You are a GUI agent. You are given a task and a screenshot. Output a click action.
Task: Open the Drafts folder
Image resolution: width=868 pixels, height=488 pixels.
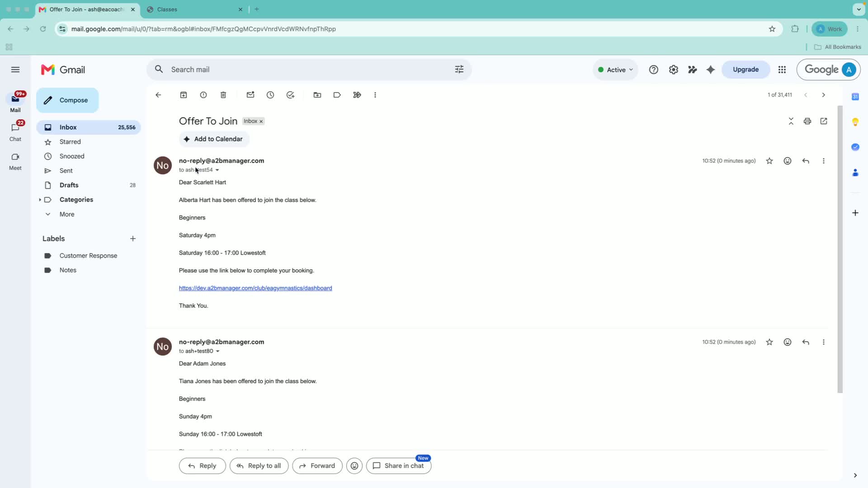89,185
